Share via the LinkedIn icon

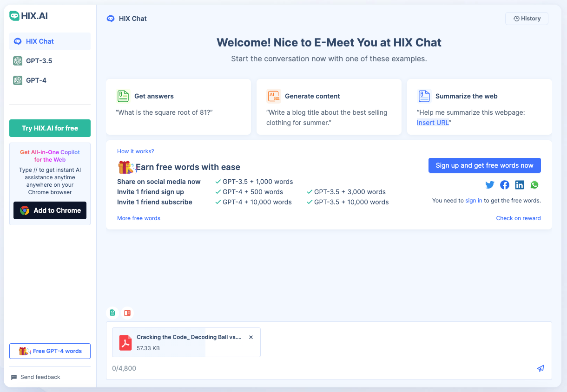tap(520, 185)
